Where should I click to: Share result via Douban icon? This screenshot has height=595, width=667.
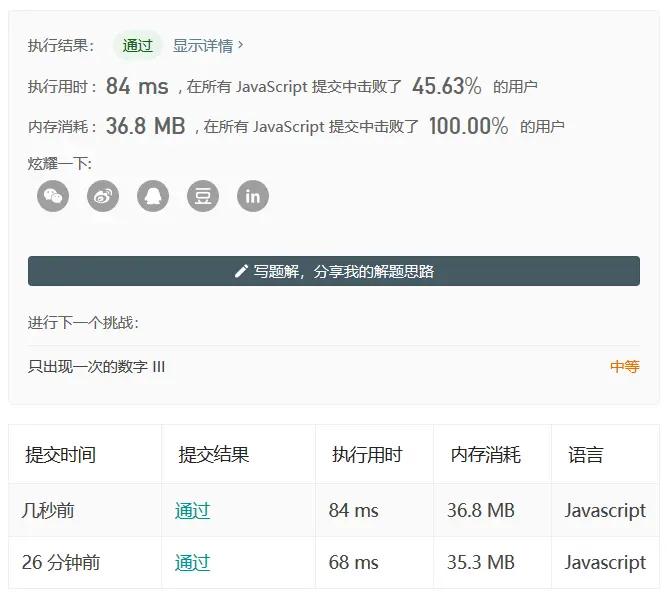pos(203,196)
